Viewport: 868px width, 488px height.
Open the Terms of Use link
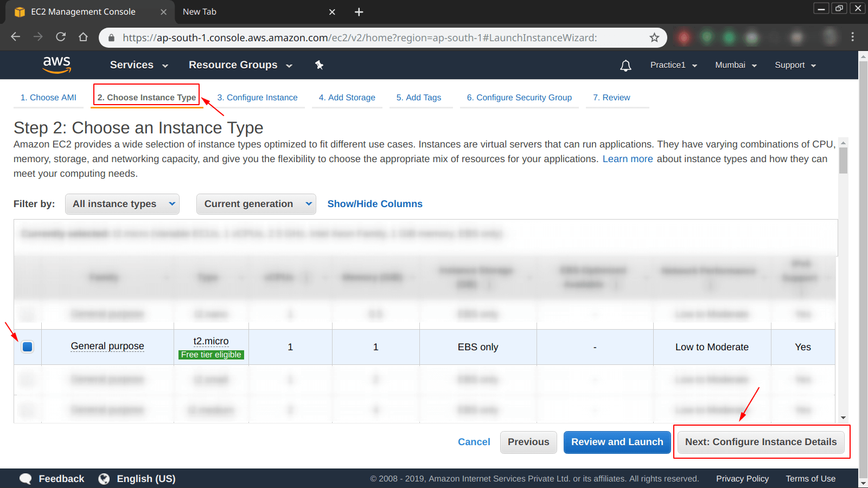coord(810,479)
